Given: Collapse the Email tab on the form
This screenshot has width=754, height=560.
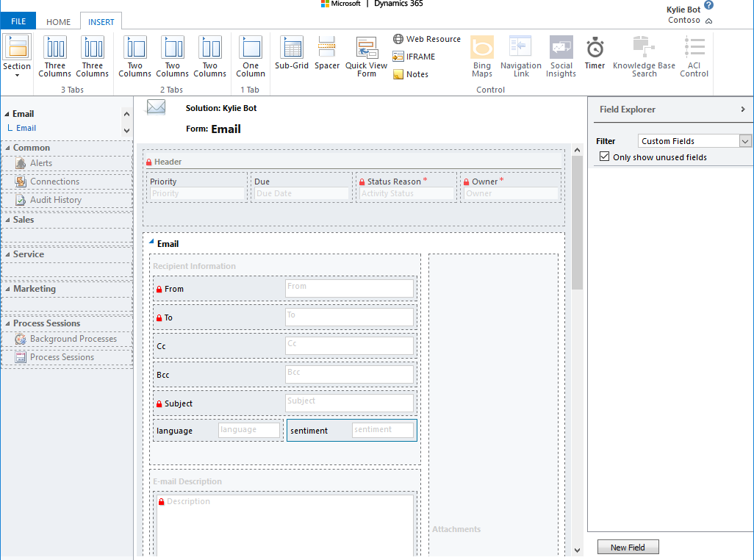Looking at the screenshot, I should [x=151, y=242].
